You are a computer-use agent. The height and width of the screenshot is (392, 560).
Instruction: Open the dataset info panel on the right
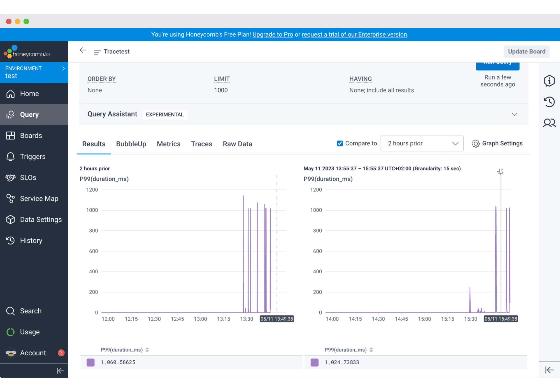click(549, 81)
